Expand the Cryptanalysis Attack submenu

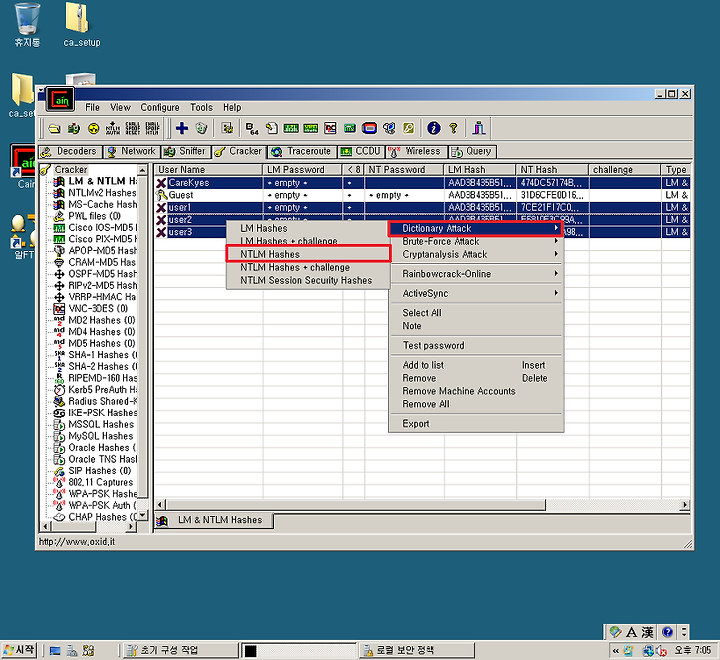tap(476, 254)
